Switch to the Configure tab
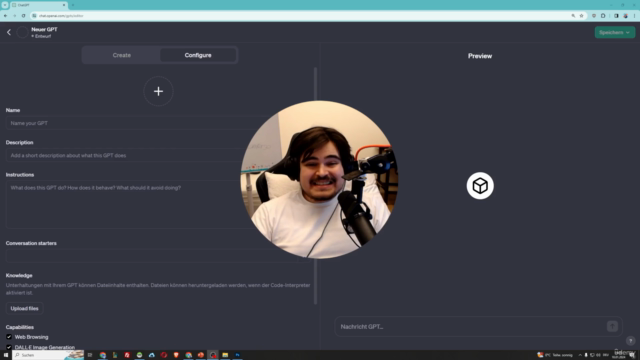Viewport: 640px width, 360px height. 198,55
